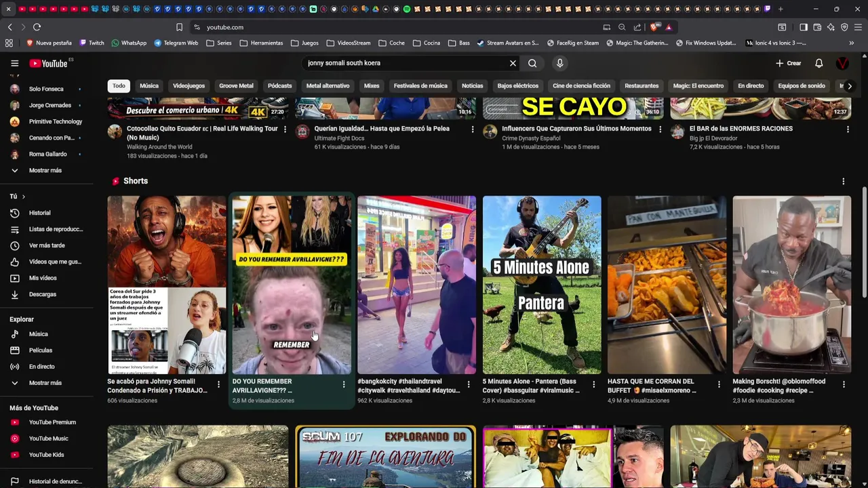This screenshot has height=488, width=868.
Task: Open the Series bookmarks folder
Action: coord(219,43)
